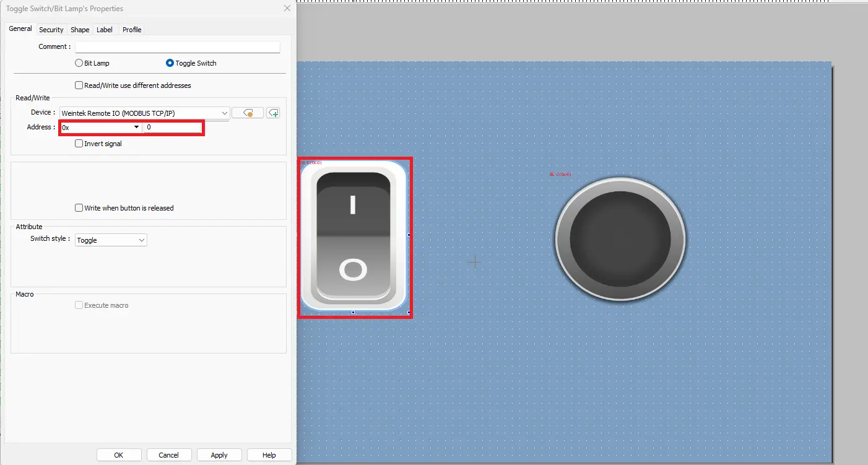Screen dimensions: 868x465
Task: Open the address tag library settings icon
Action: coord(248,113)
